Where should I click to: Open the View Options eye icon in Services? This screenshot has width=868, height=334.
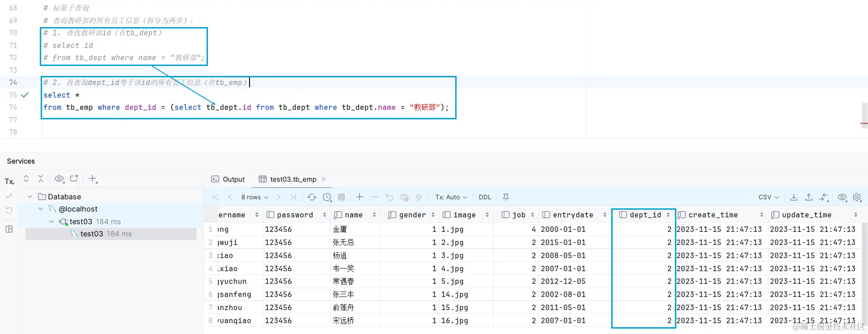[x=59, y=179]
